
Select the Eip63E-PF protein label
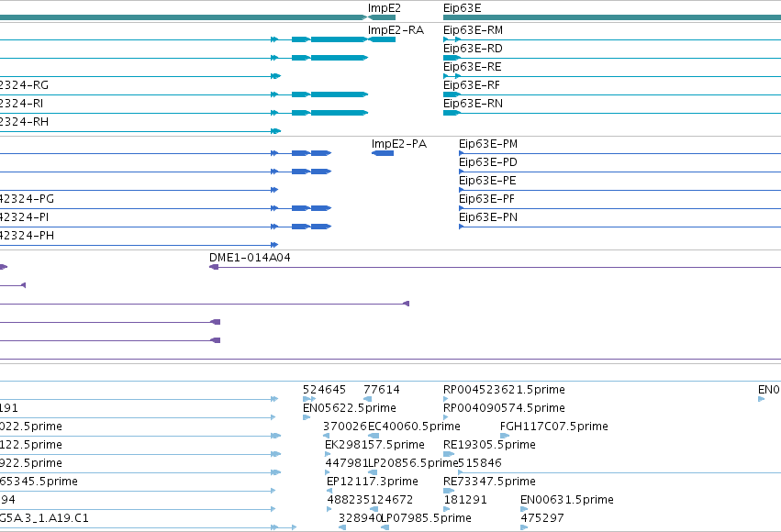[x=486, y=199]
